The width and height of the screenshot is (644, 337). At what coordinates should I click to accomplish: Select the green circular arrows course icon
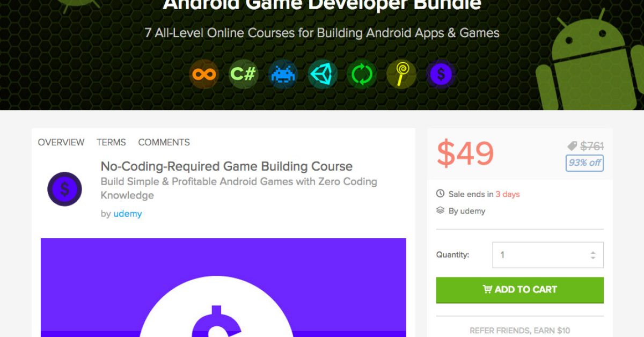362,74
